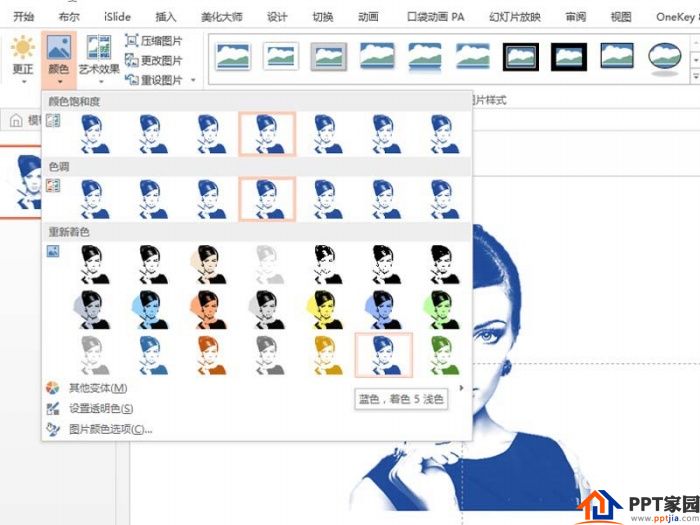Open the 幻灯片放映 tab
Screen dimensions: 700x525
point(515,17)
